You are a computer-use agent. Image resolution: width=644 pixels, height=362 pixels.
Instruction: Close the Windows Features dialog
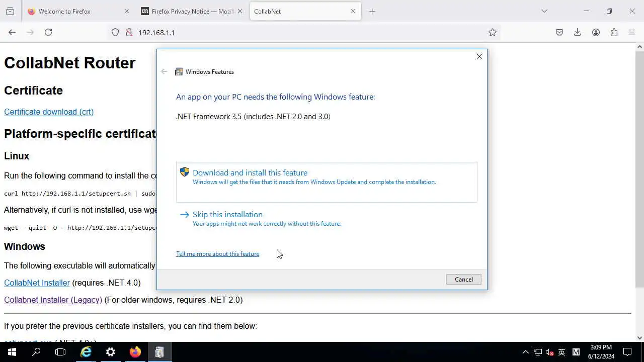[x=479, y=56]
